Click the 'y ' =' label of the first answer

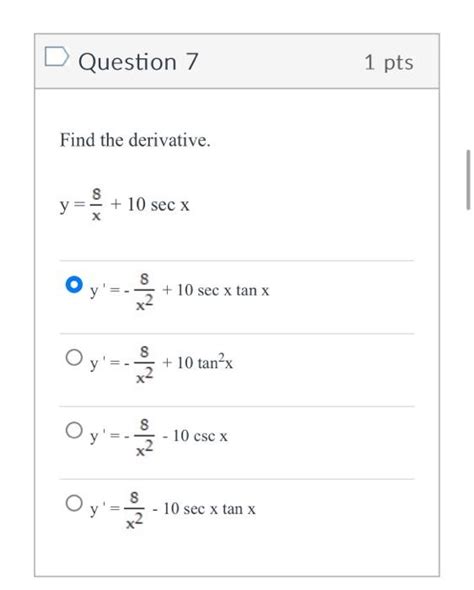105,291
